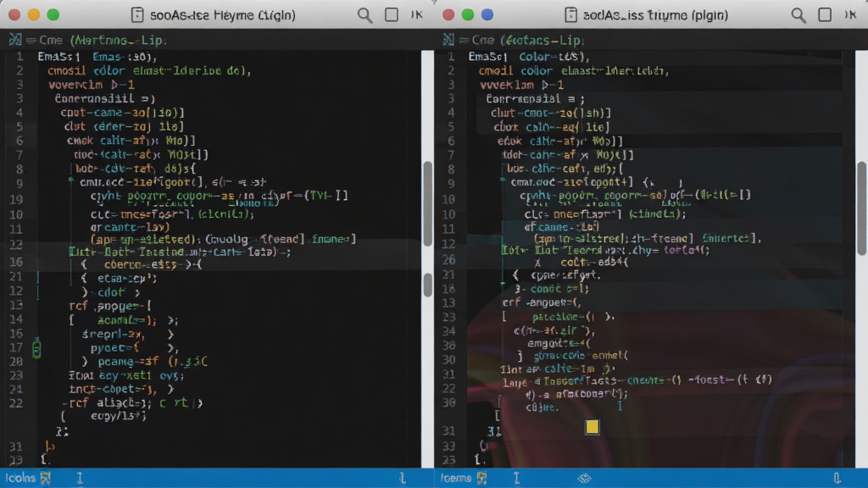Click line number 26 in the right gutter
This screenshot has height=488, width=868.
448,259
